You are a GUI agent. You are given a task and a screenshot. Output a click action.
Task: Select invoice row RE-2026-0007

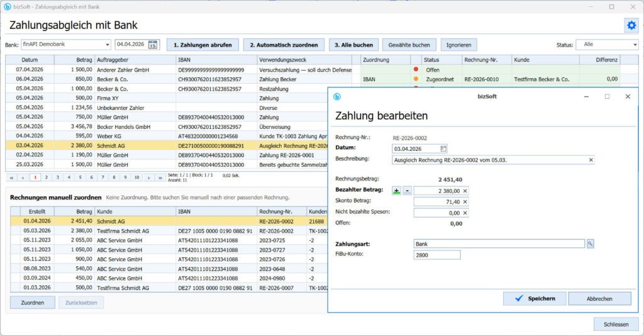pyautogui.click(x=169, y=288)
